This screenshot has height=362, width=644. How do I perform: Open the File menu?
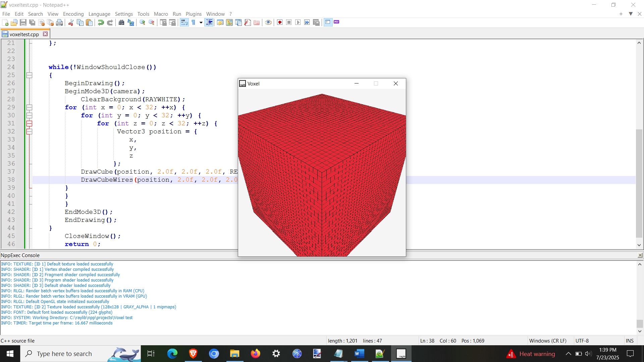[6, 14]
